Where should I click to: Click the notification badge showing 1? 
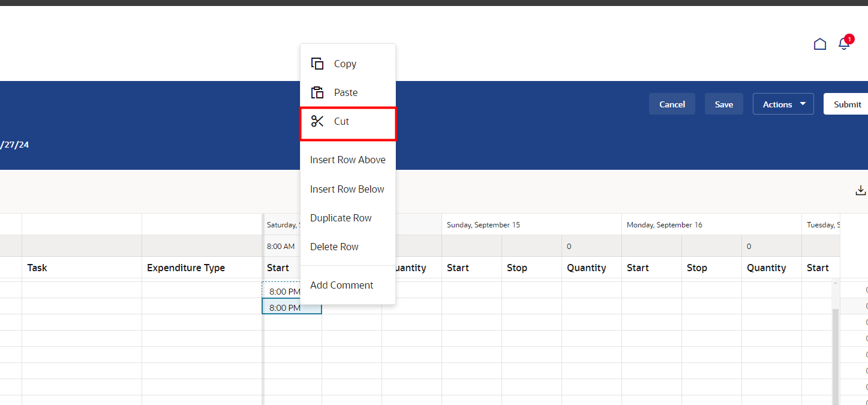point(850,38)
